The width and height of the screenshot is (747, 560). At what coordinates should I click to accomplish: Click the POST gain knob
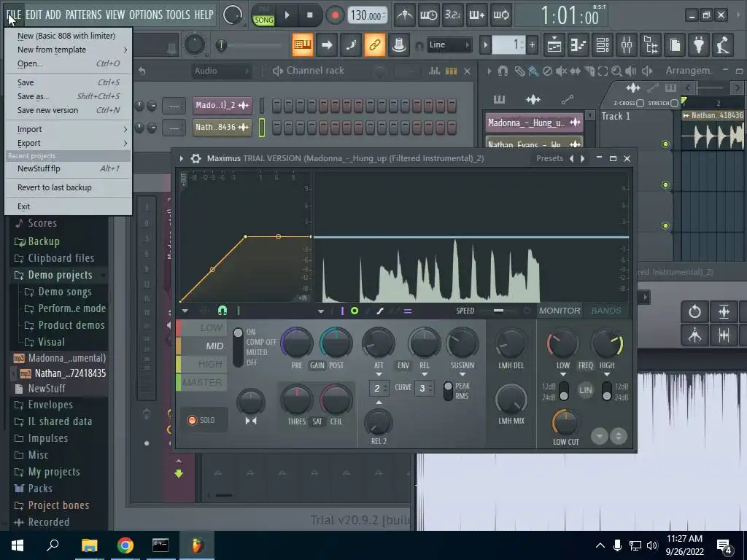coord(336,343)
